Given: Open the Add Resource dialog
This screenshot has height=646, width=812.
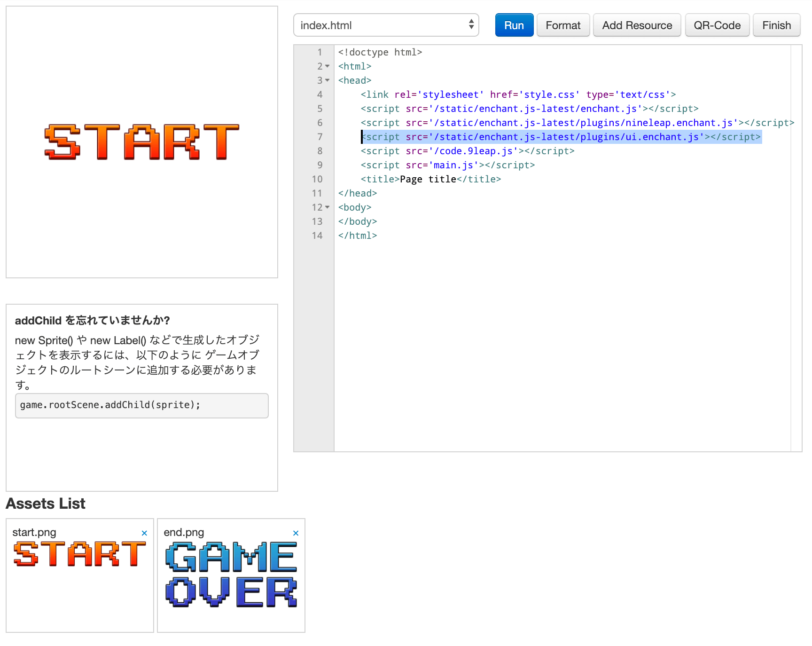Looking at the screenshot, I should [x=637, y=25].
